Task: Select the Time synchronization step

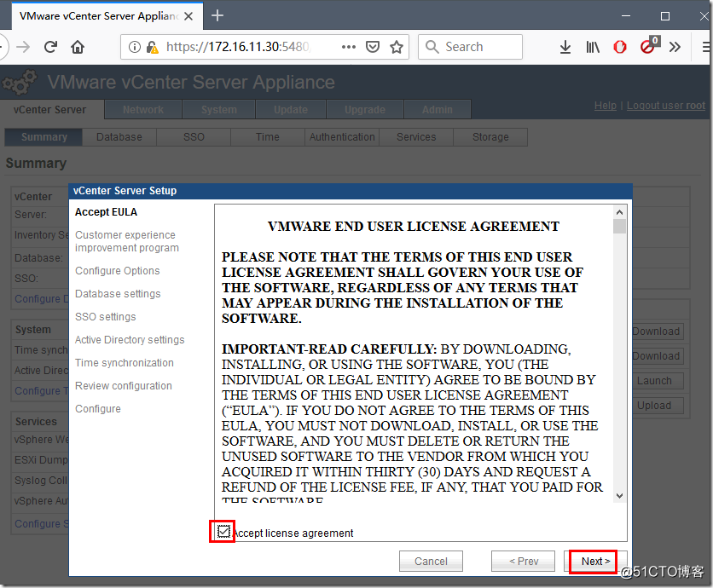Action: [x=125, y=363]
